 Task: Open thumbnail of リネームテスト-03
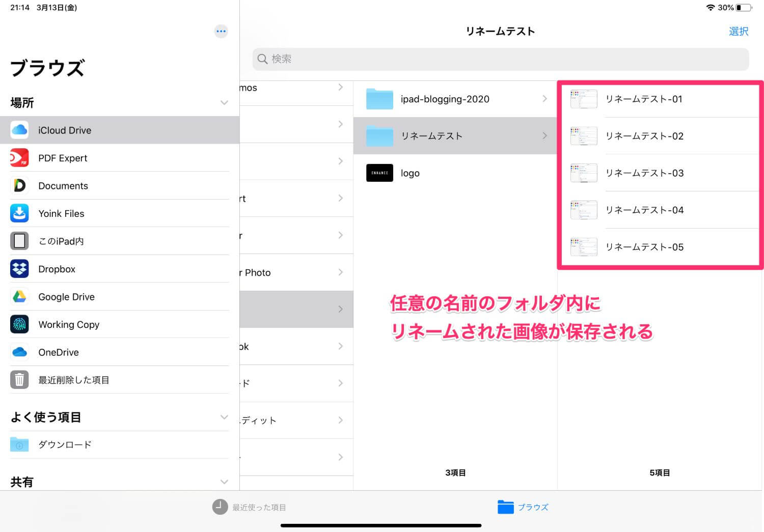pyautogui.click(x=584, y=173)
